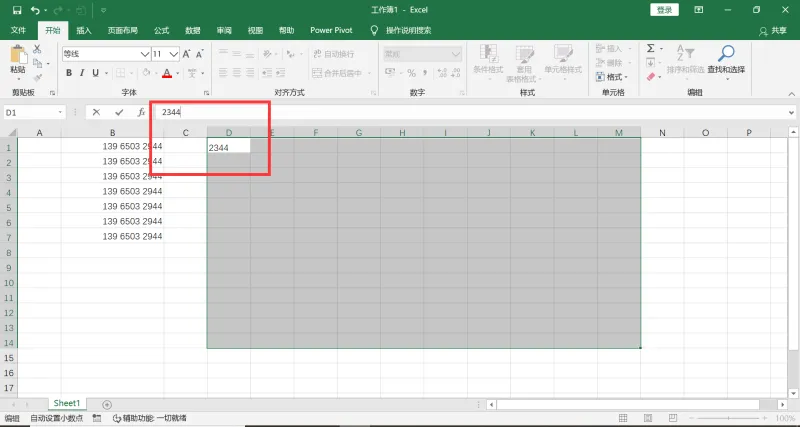The height and width of the screenshot is (427, 800).
Task: Switch to the Page Layout tab
Action: (x=122, y=31)
